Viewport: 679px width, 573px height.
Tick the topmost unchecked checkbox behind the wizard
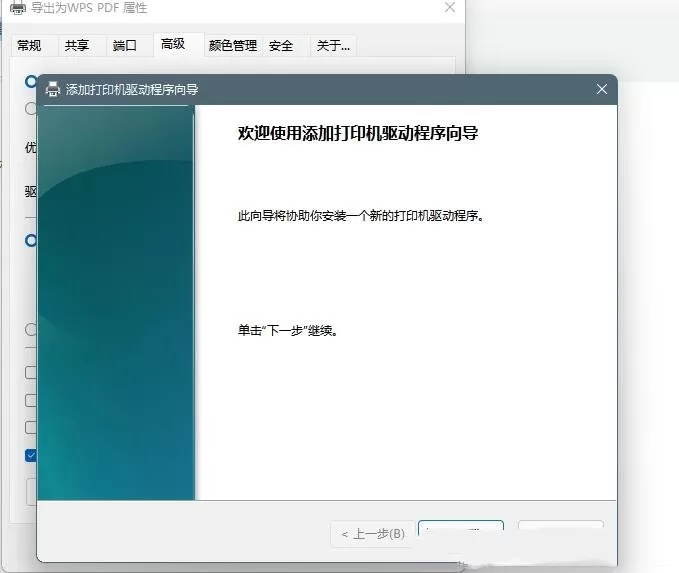[x=31, y=372]
